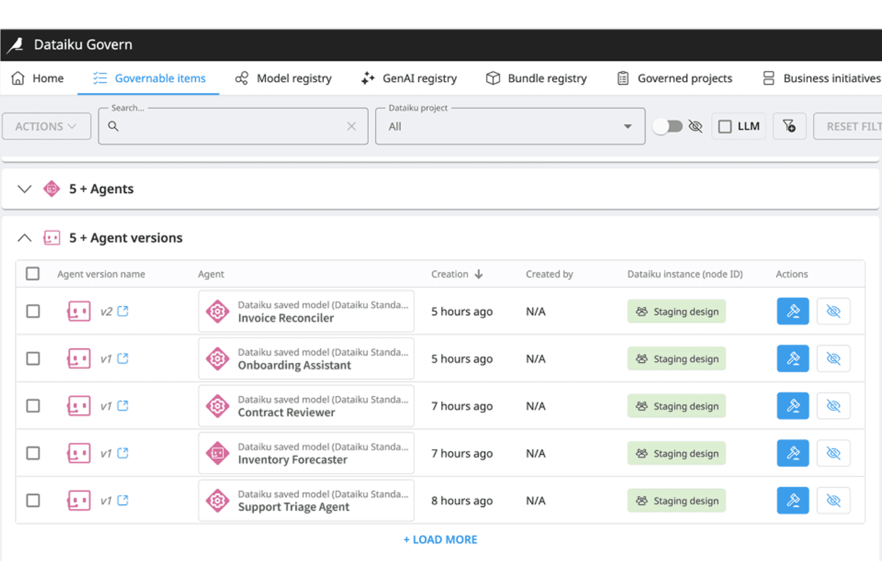882x588 pixels.
Task: Click + LOAD MORE link
Action: 440,539
